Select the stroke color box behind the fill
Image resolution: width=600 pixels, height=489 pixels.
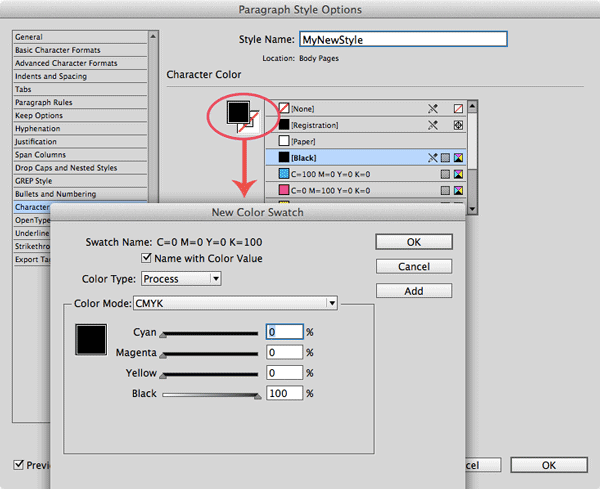pos(254,126)
